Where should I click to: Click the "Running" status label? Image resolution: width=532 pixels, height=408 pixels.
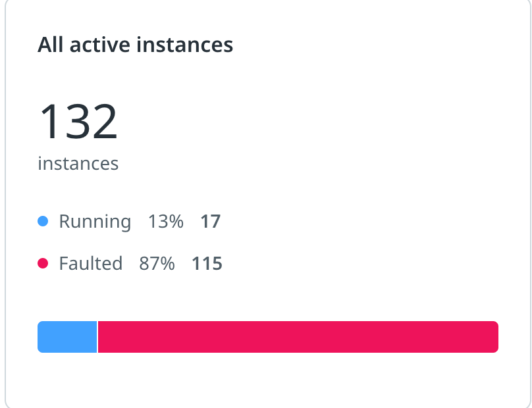95,222
